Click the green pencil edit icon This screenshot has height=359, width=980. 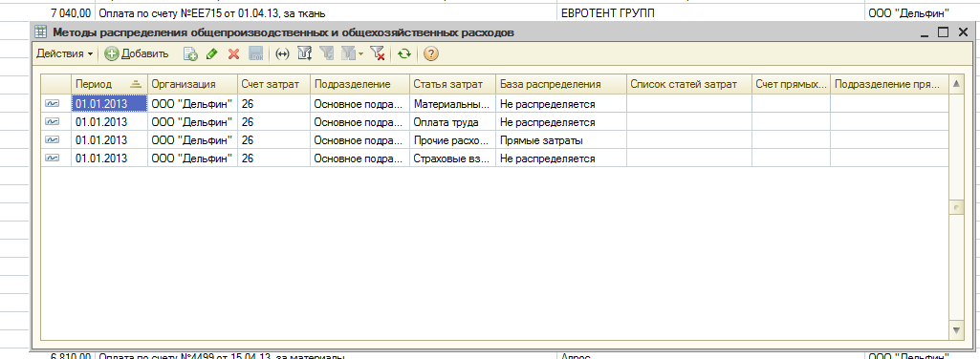coord(212,54)
